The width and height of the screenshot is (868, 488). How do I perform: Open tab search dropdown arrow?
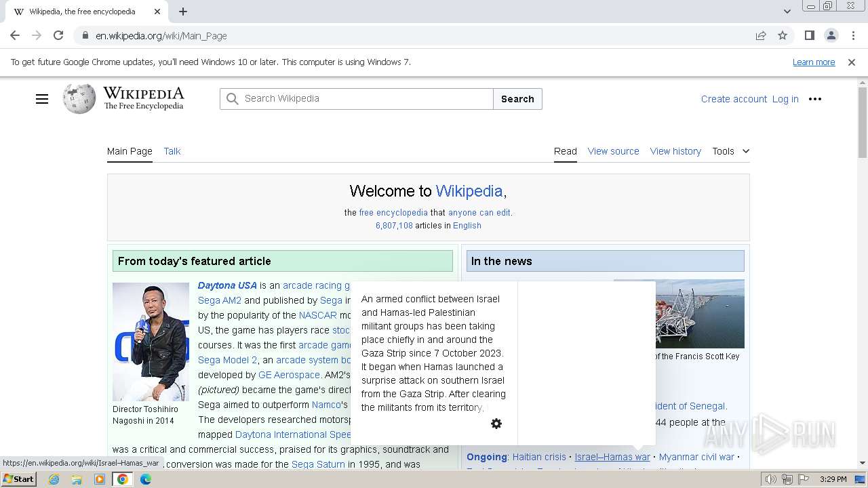pos(787,12)
